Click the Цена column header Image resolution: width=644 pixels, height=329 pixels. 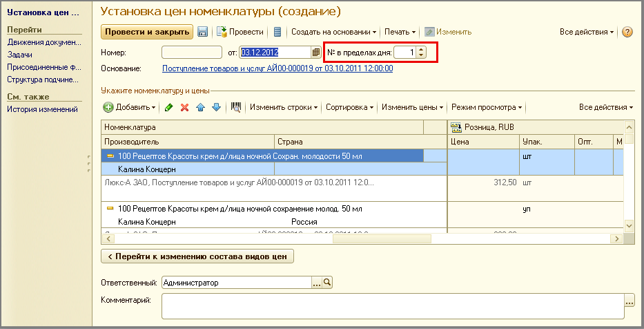pyautogui.click(x=483, y=142)
